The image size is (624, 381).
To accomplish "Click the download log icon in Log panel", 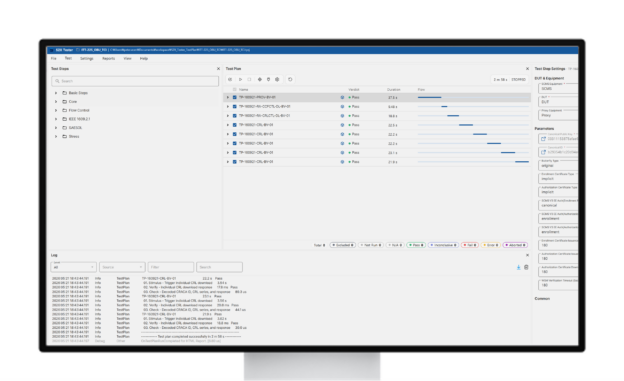I will [x=519, y=267].
